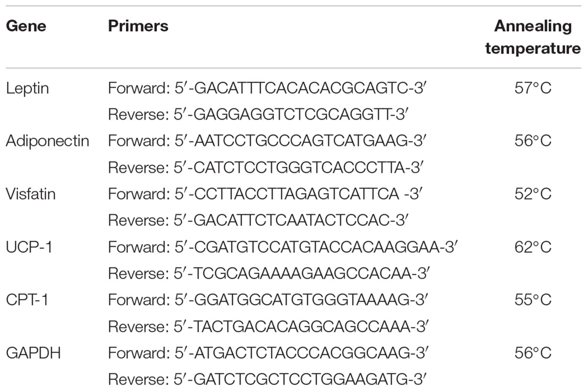This screenshot has width=588, height=391.
Task: Select the Adiponectin gene cell
Action: (48, 141)
